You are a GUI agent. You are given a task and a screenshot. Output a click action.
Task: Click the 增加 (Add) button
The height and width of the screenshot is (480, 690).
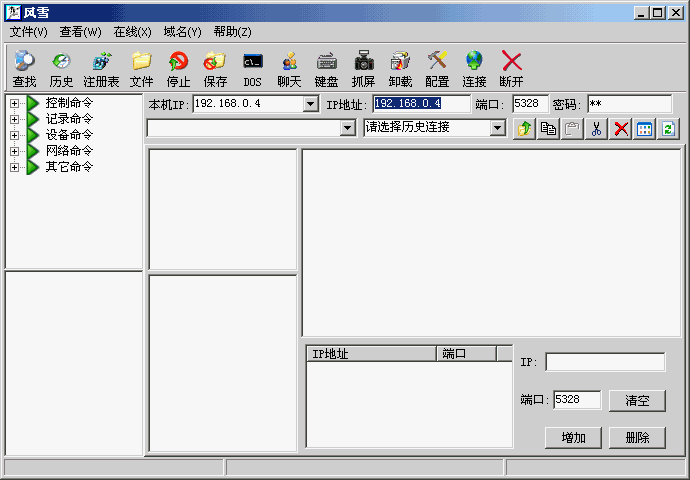pyautogui.click(x=573, y=438)
